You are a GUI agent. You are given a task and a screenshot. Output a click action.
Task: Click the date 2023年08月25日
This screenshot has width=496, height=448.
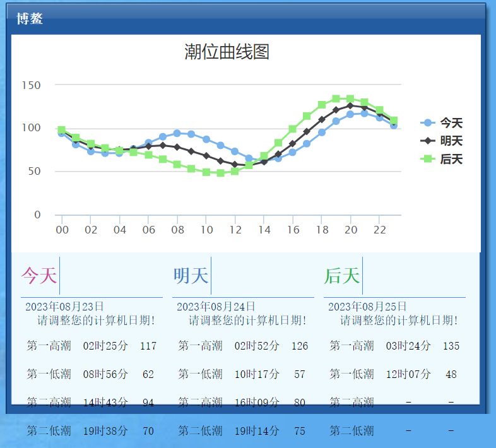pyautogui.click(x=367, y=306)
